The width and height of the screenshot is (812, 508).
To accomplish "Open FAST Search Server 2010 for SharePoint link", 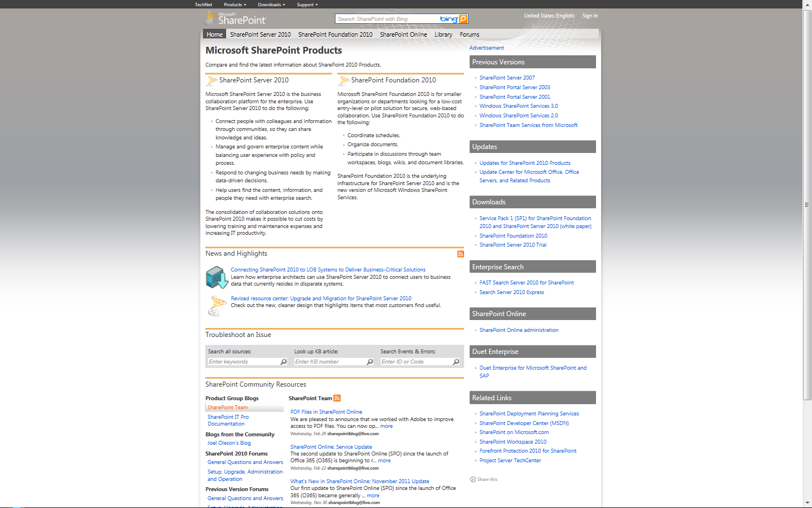I will (527, 283).
